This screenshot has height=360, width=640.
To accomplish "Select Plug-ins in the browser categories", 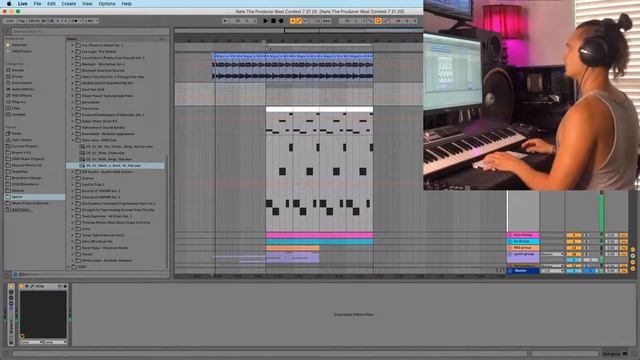I will pos(18,102).
